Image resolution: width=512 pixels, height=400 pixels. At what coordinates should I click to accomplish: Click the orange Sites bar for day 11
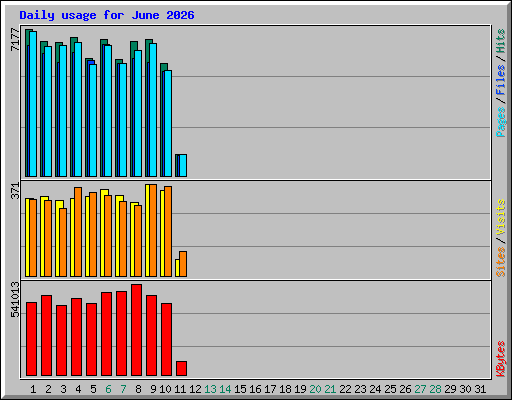point(183,264)
